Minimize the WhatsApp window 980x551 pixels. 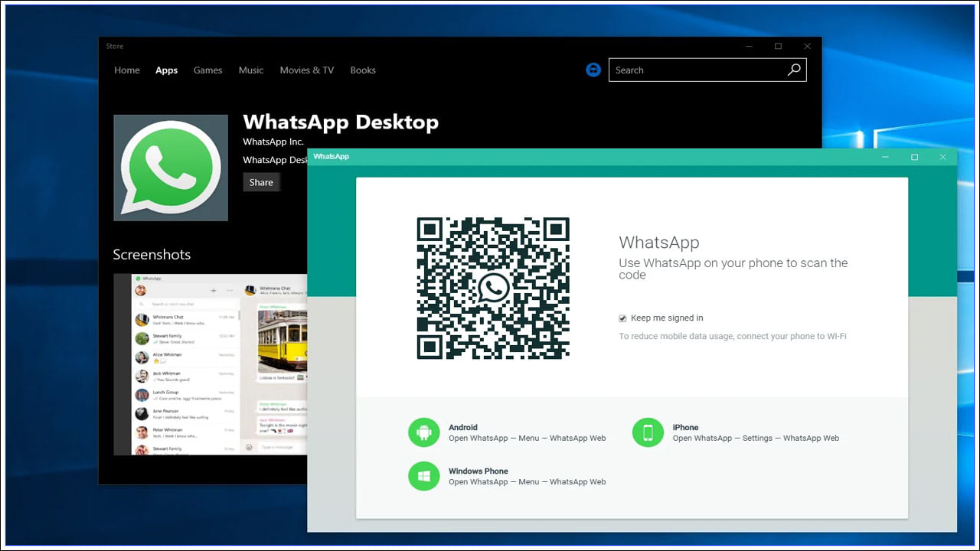(886, 157)
